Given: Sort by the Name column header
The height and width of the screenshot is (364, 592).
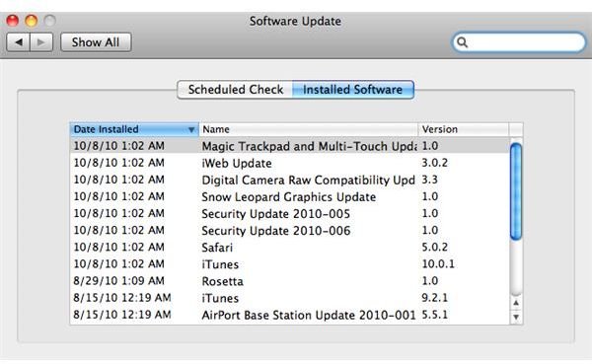Looking at the screenshot, I should tap(309, 129).
